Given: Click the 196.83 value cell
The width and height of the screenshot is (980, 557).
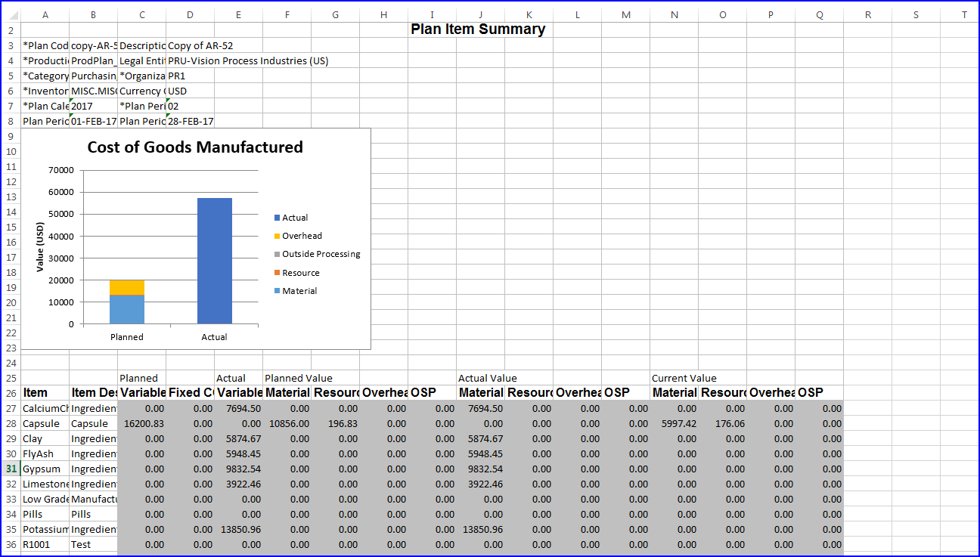Looking at the screenshot, I should [x=335, y=423].
